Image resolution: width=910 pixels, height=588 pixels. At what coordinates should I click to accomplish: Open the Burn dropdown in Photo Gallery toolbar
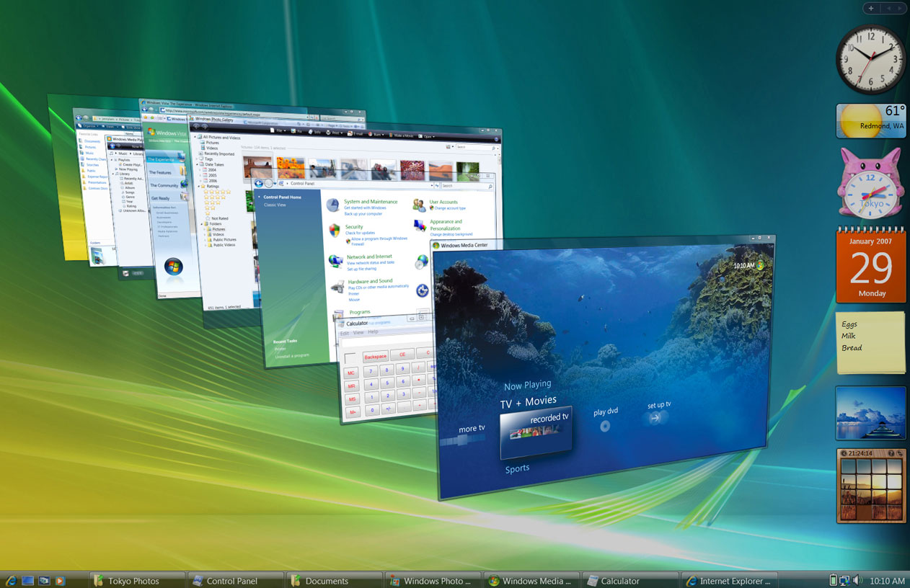[377, 134]
